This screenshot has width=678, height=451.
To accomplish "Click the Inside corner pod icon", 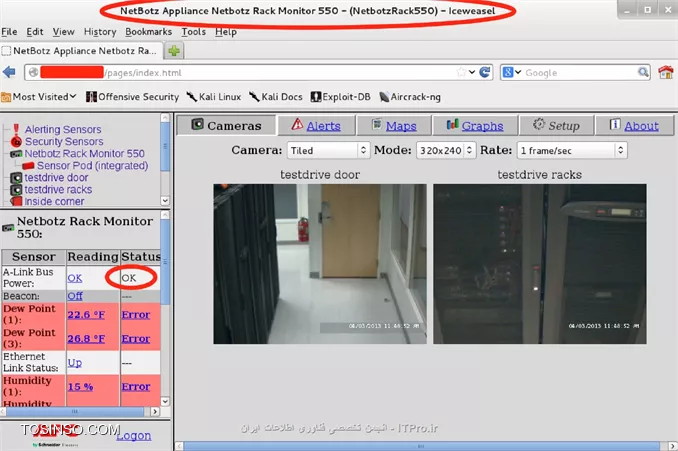I will pos(16,201).
